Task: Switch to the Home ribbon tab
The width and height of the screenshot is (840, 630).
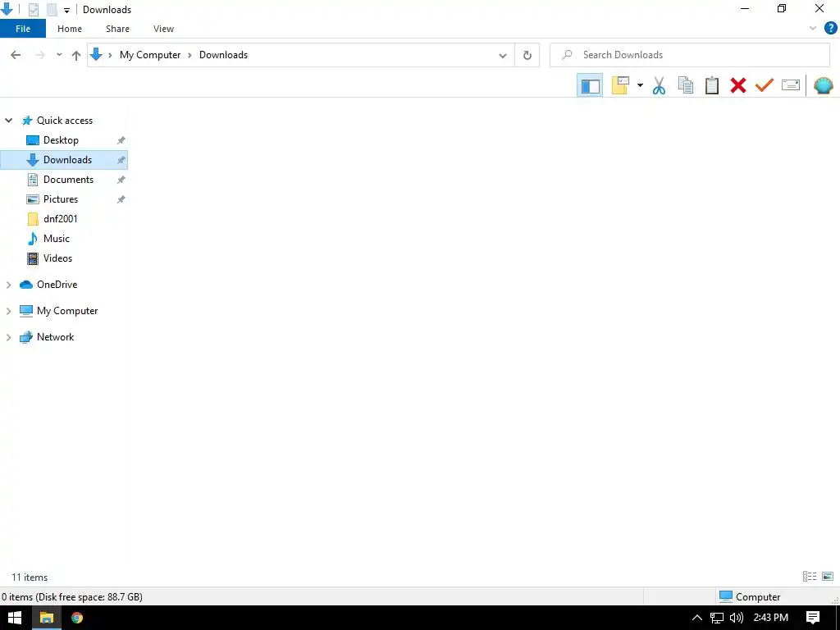Action: (70, 29)
